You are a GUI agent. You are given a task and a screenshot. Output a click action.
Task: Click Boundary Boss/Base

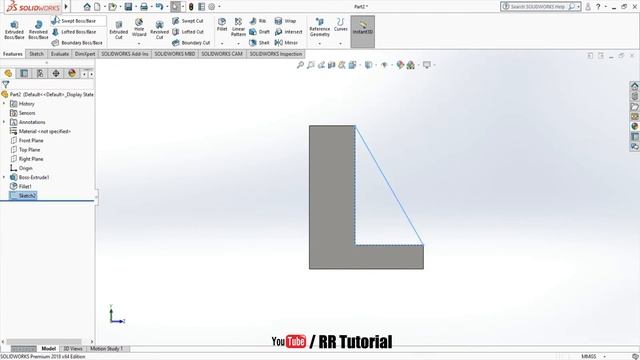[77, 43]
